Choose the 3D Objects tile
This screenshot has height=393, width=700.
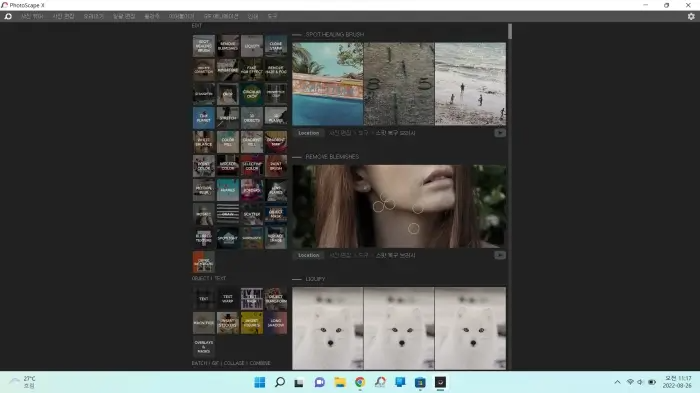tap(252, 118)
